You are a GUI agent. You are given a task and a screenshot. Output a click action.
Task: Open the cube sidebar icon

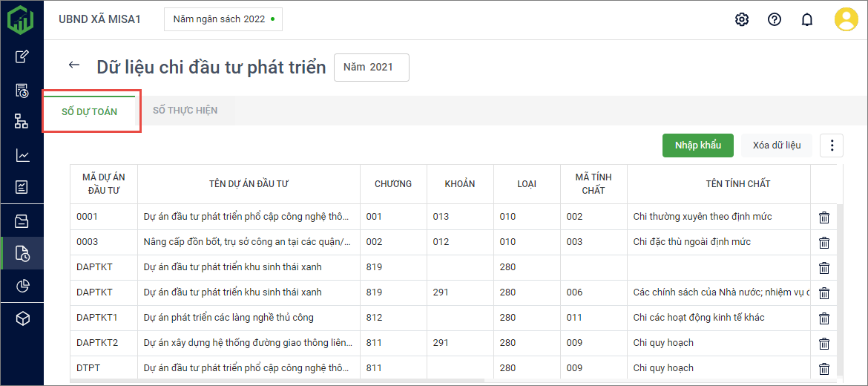click(x=22, y=318)
